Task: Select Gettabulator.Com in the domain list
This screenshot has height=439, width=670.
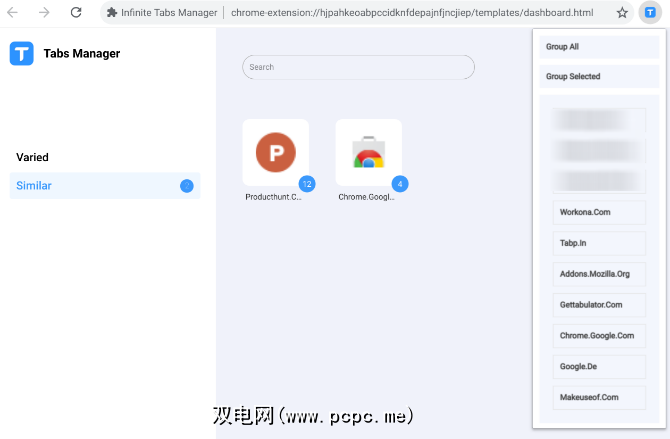Action: (599, 305)
